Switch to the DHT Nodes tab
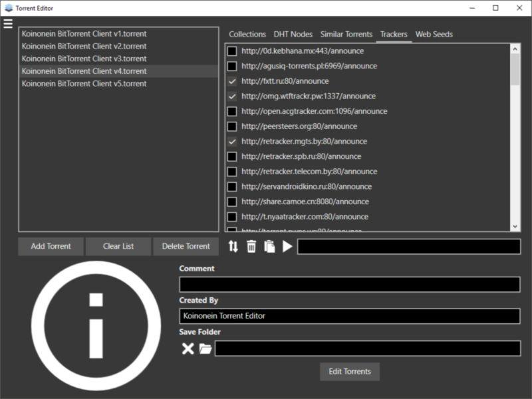The image size is (532, 399). 293,35
